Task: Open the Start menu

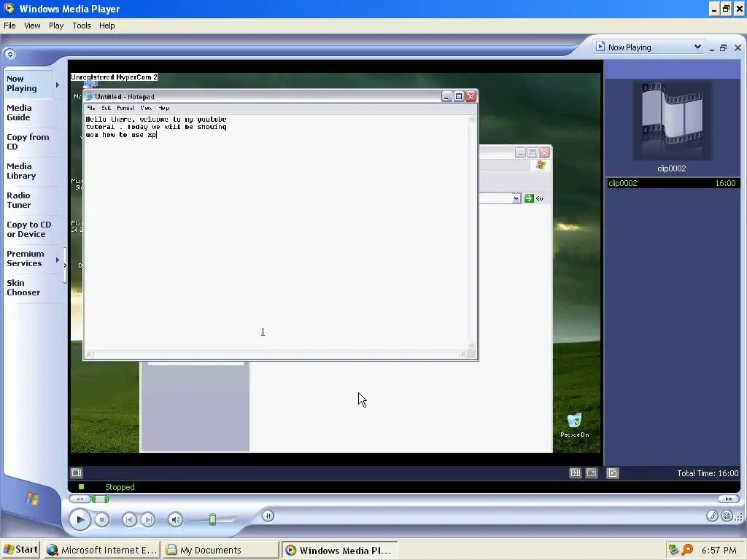Action: pyautogui.click(x=21, y=550)
